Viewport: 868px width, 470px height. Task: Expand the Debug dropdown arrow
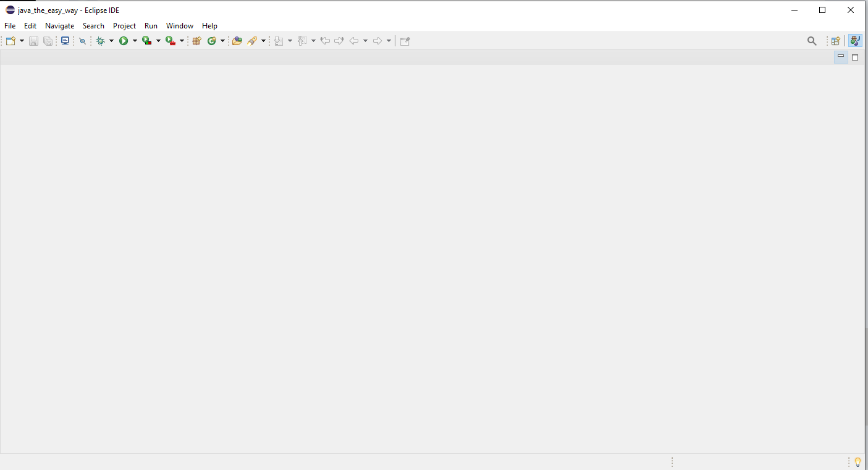[x=112, y=41]
